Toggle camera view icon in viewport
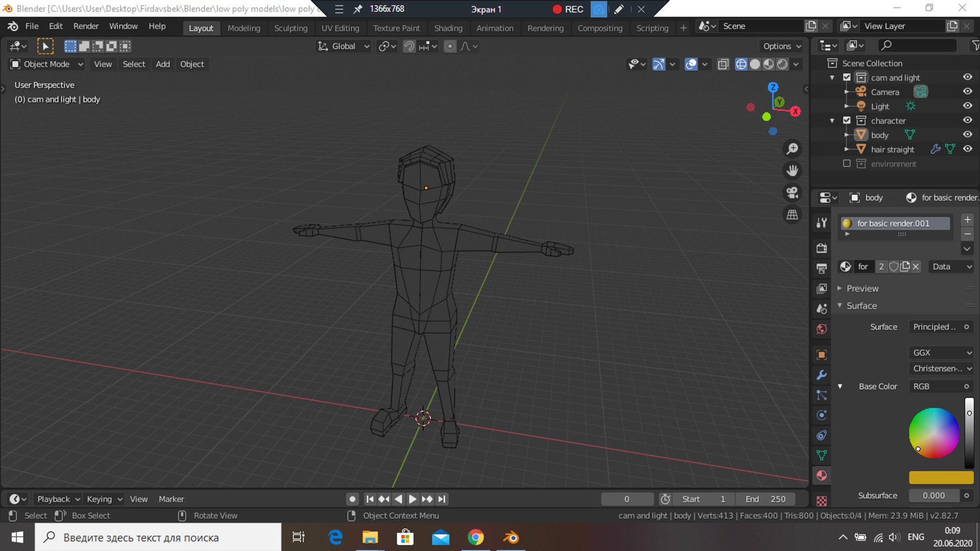The width and height of the screenshot is (980, 551). pos(792,193)
